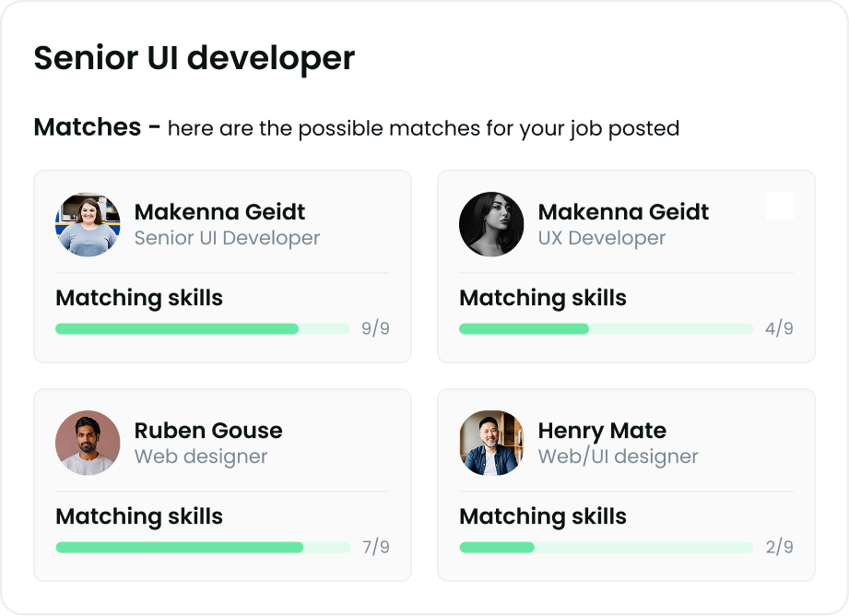This screenshot has width=849, height=616.
Task: Open the black-and-white avatar of the UX Developer
Action: click(491, 224)
